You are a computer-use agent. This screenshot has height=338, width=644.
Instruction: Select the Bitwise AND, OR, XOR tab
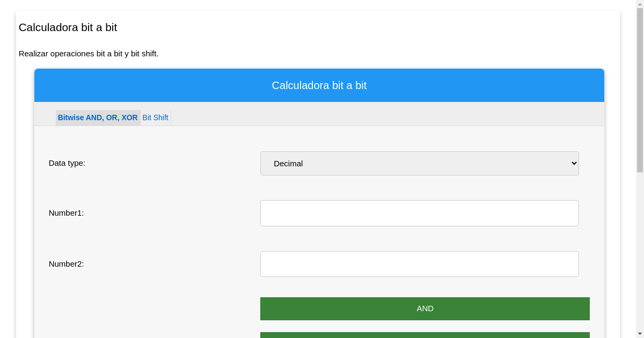coord(98,117)
